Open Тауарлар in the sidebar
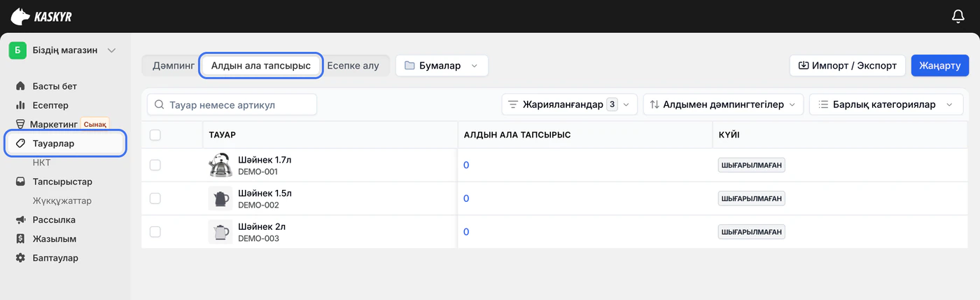 pos(65,143)
